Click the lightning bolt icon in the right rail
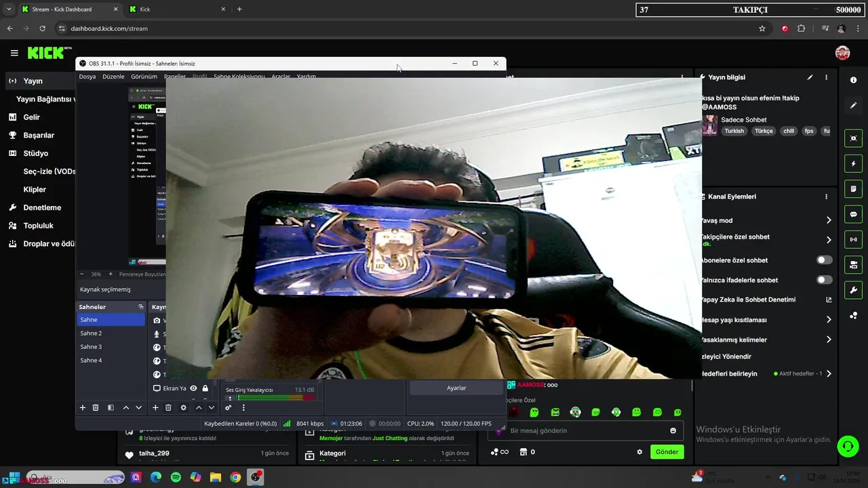Viewport: 868px width, 488px height. [853, 163]
